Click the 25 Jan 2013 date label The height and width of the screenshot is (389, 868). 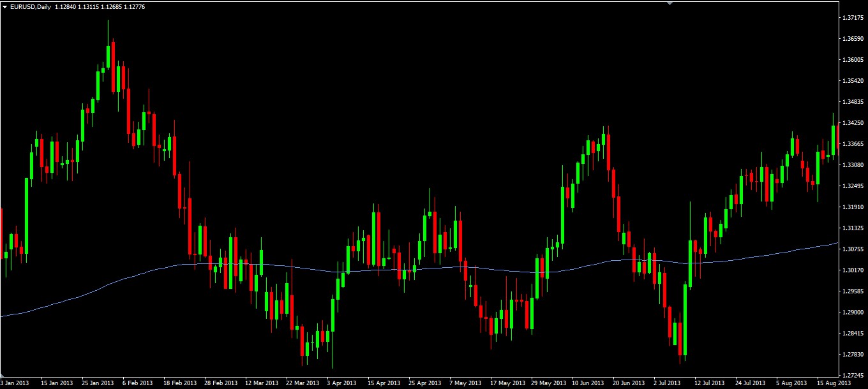97,383
